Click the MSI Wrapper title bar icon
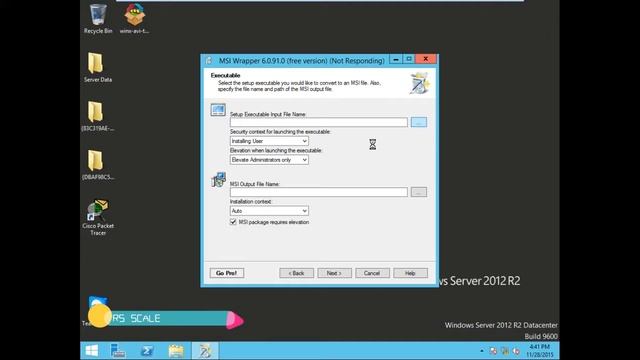This screenshot has height=360, width=640. [209, 60]
